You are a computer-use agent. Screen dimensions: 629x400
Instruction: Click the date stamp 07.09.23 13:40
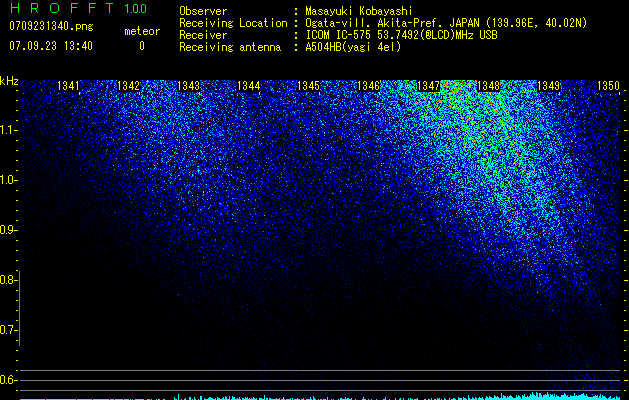click(x=51, y=46)
